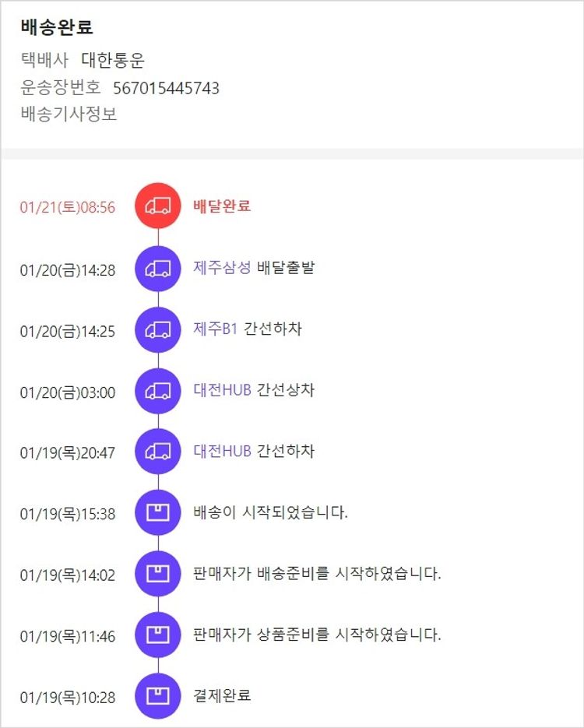Click the box icon beside 배송준비를 시작하였습니다
Screen dimensions: 584x728
tap(158, 575)
